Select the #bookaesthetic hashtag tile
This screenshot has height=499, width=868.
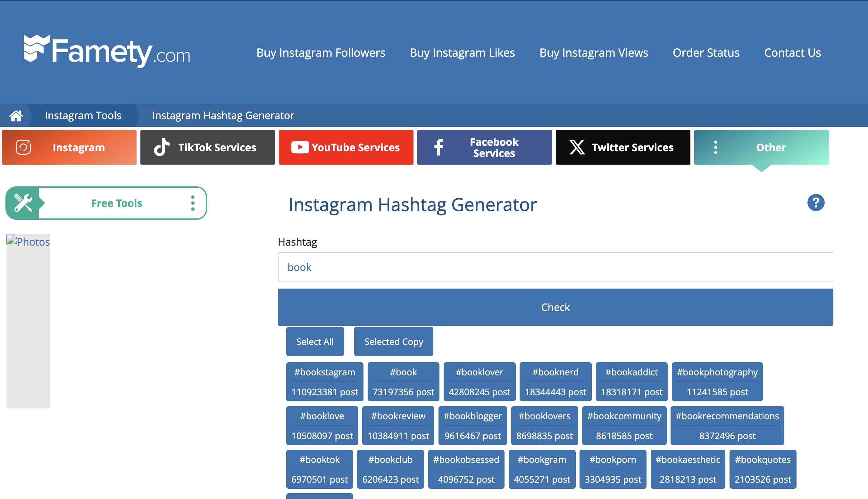688,469
